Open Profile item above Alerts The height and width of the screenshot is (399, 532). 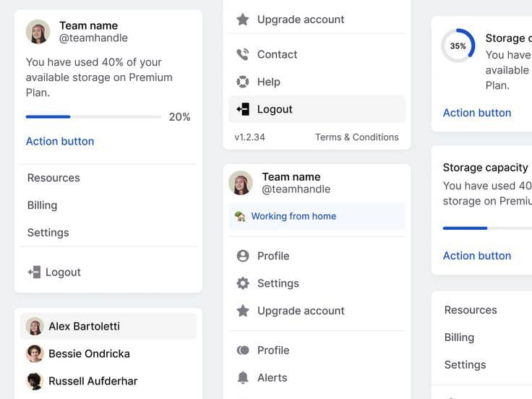click(x=317, y=350)
